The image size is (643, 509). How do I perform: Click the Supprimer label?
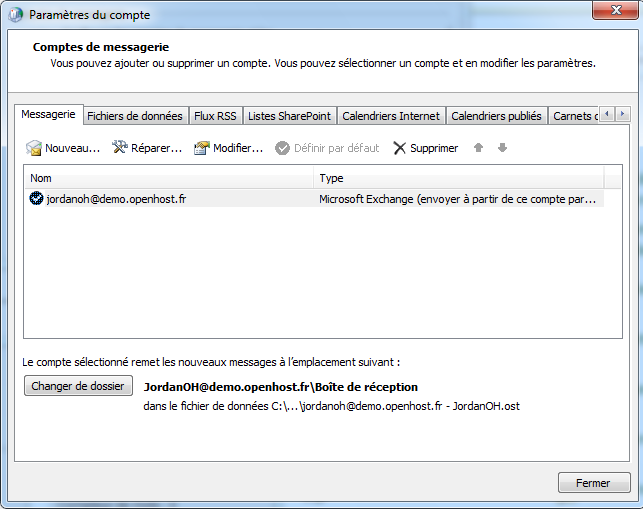click(434, 148)
